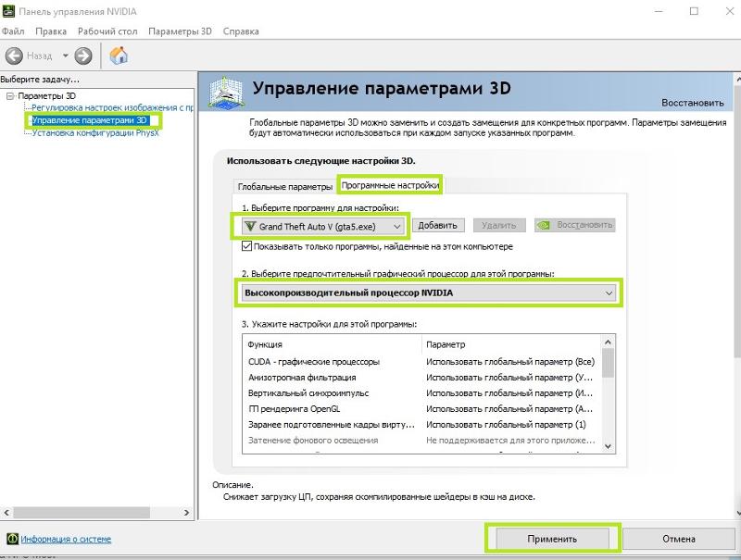Click the Отмена button
The height and width of the screenshot is (560, 741).
[x=679, y=539]
